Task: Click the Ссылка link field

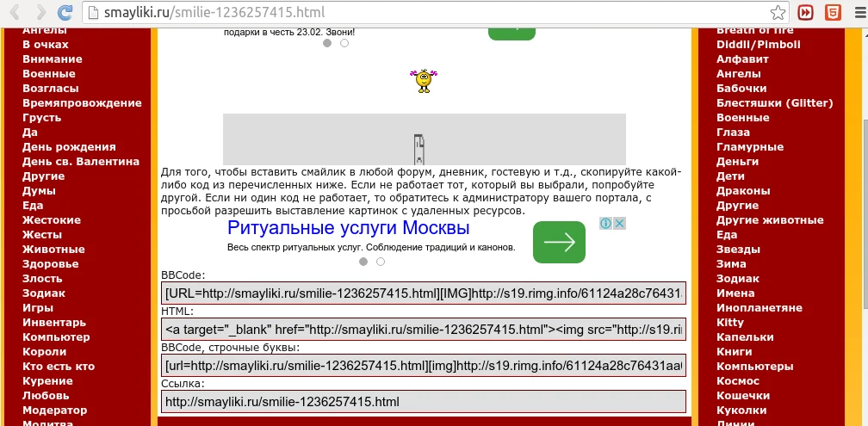Action: 424,401
